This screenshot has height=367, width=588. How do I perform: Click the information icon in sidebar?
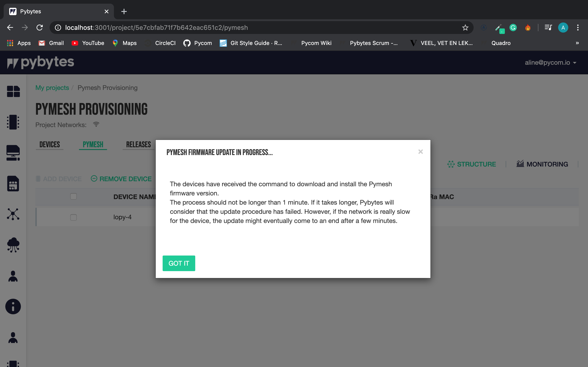13,306
